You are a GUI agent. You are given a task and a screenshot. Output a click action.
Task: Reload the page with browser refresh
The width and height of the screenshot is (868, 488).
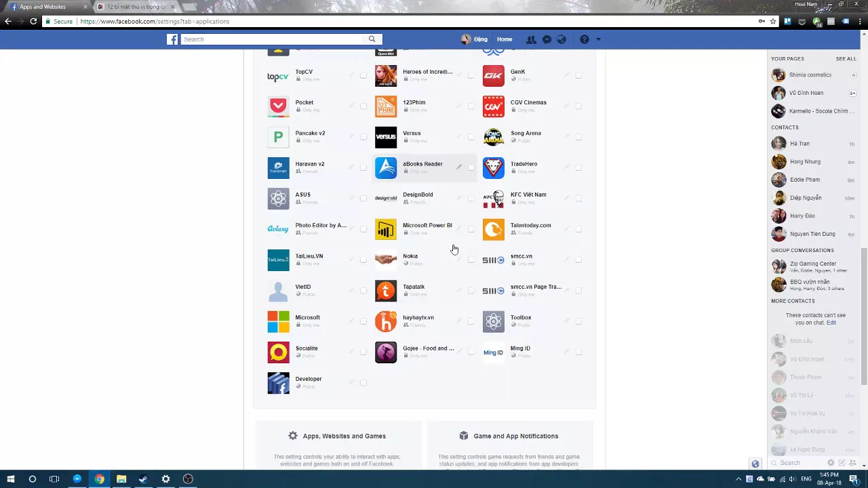point(33,22)
